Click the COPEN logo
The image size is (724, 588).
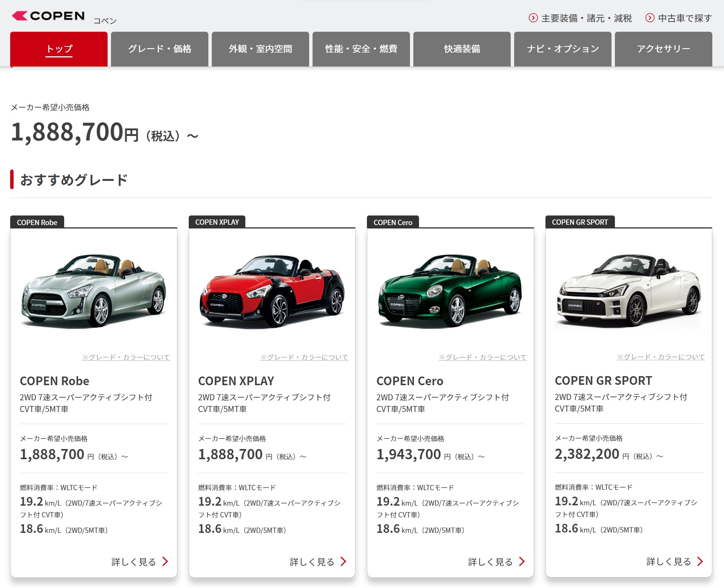tap(48, 16)
